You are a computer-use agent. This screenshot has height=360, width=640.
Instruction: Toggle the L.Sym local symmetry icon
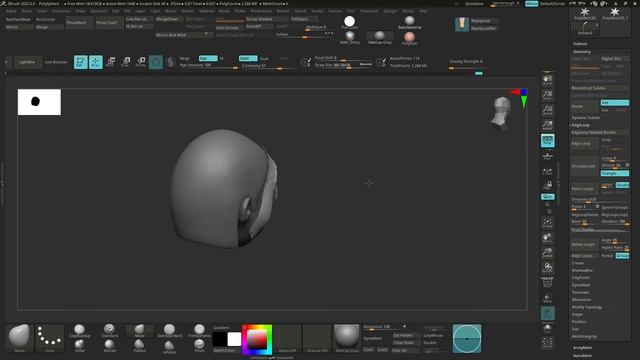pos(547,172)
